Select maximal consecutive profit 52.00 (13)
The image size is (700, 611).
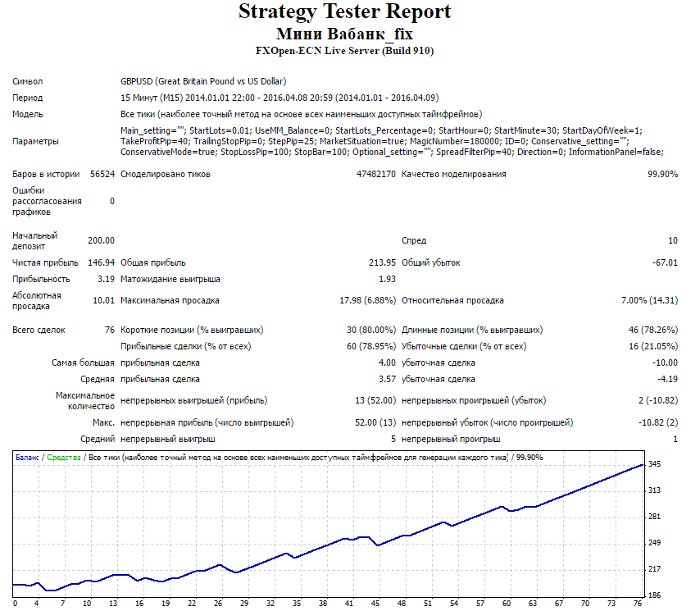coord(375,422)
